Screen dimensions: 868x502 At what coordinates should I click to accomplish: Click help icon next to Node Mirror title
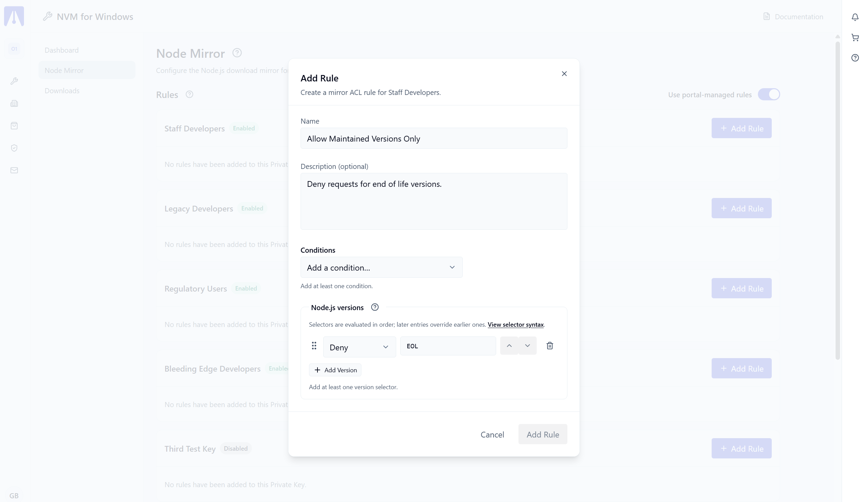pyautogui.click(x=237, y=53)
